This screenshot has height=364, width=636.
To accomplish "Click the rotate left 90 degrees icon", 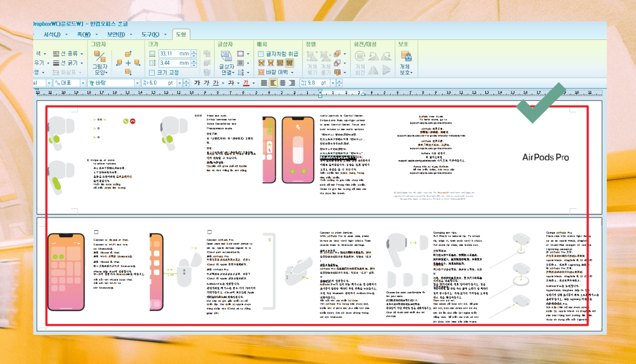I will click(x=373, y=56).
